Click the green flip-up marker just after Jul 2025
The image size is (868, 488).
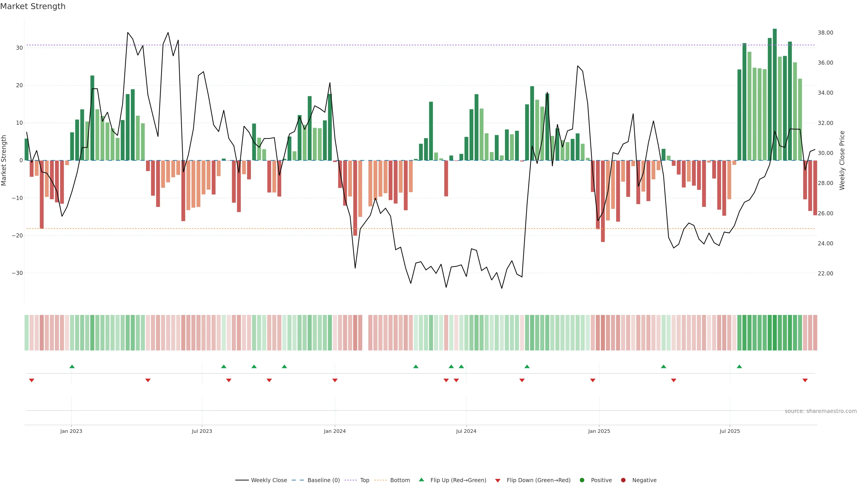tap(739, 366)
